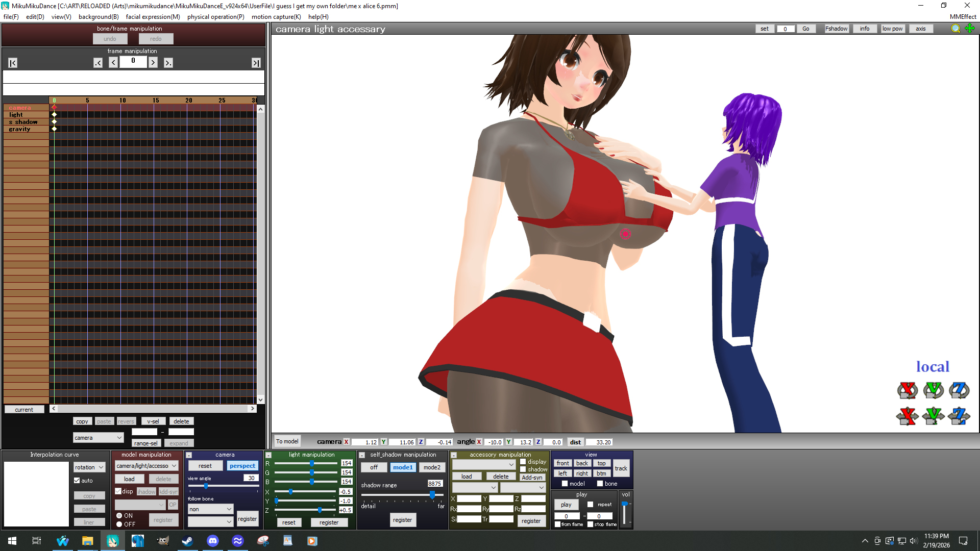Enable the repeat playback checkbox
Viewport: 980px width, 551px height.
pyautogui.click(x=591, y=505)
